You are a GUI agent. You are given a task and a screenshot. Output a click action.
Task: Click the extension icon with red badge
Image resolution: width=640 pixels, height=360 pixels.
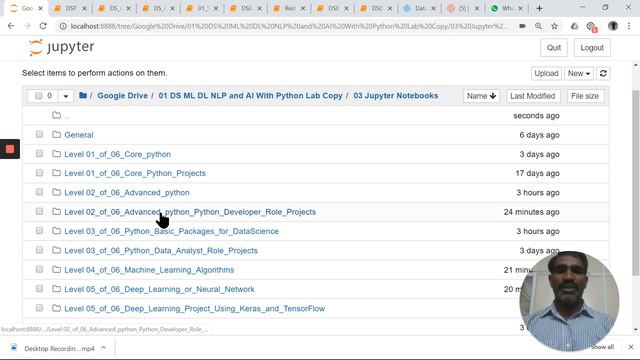click(x=591, y=27)
